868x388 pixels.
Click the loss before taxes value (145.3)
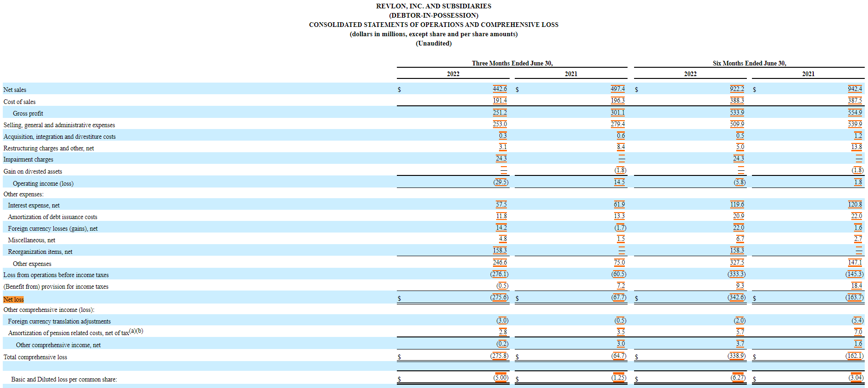coord(855,274)
